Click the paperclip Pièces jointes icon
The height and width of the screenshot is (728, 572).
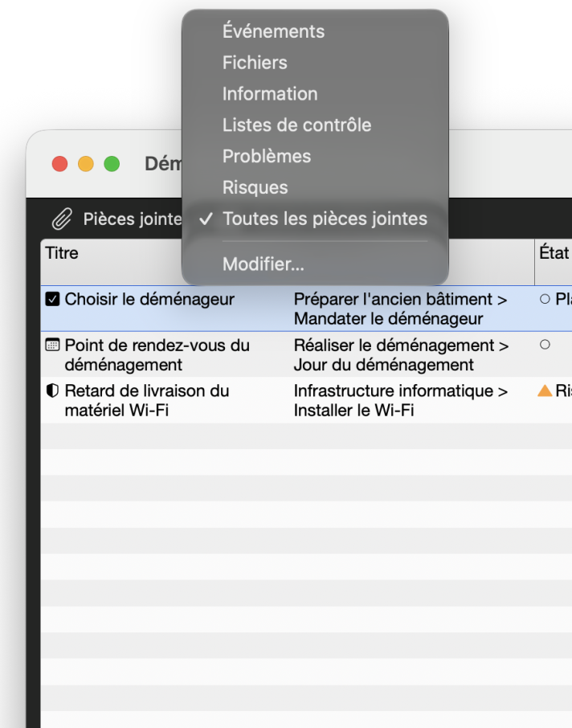coord(62,219)
